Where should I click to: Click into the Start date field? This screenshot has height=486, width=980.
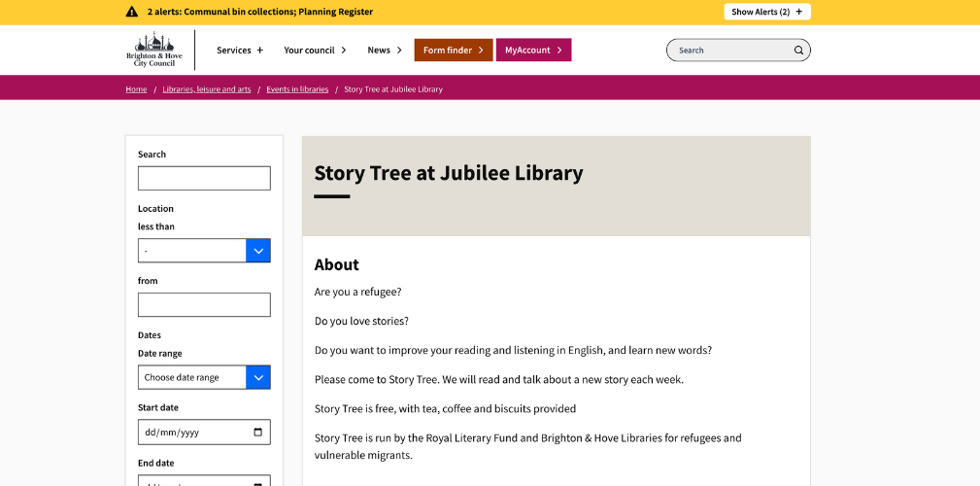point(194,433)
